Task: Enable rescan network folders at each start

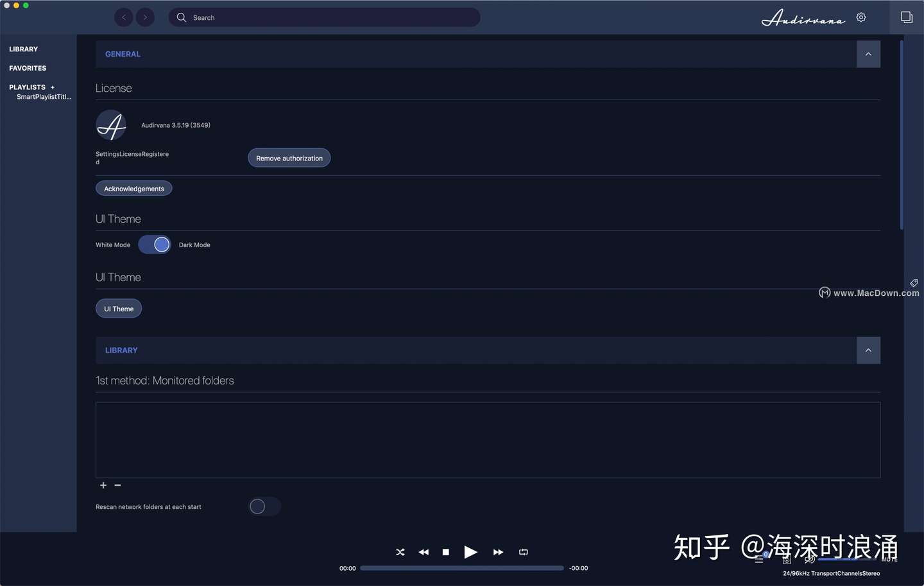Action: click(264, 506)
